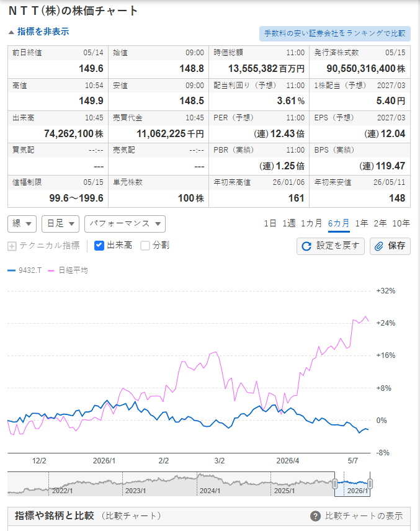The height and width of the screenshot is (531, 420).
Task: Select the 2年 period tab
Action: tap(380, 223)
